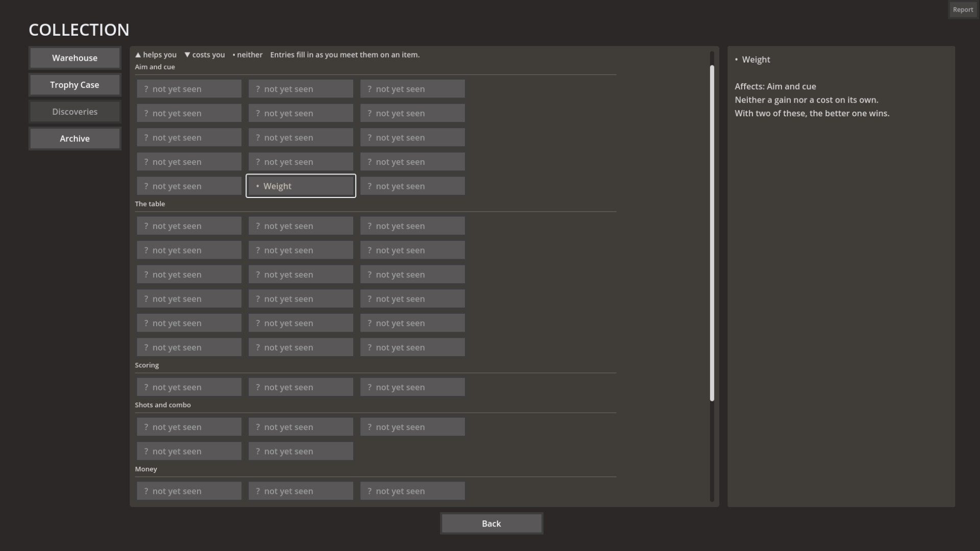Click the Report button

pyautogui.click(x=963, y=10)
